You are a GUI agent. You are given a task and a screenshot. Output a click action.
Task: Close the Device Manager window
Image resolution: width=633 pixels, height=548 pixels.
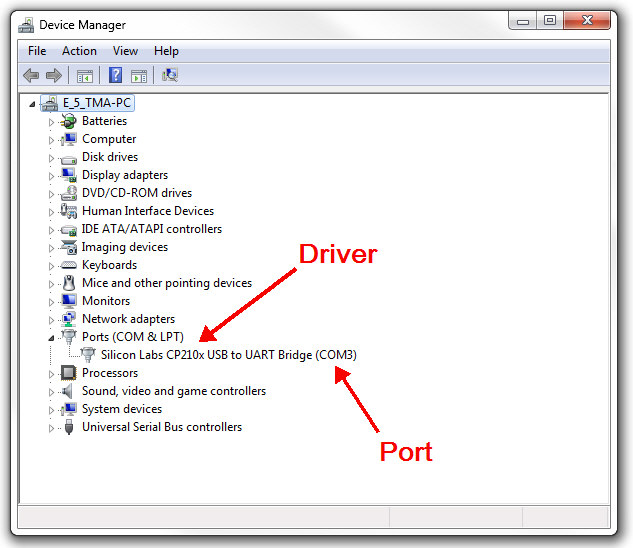[587, 21]
